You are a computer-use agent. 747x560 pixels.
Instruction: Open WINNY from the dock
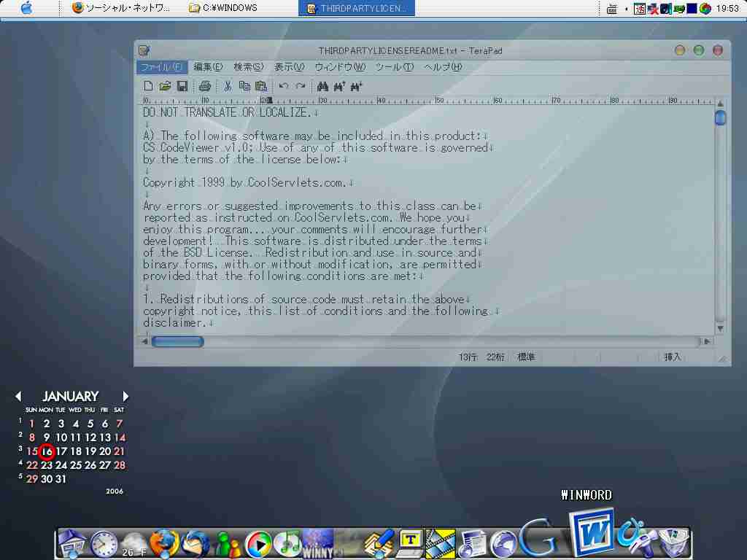[x=318, y=543]
